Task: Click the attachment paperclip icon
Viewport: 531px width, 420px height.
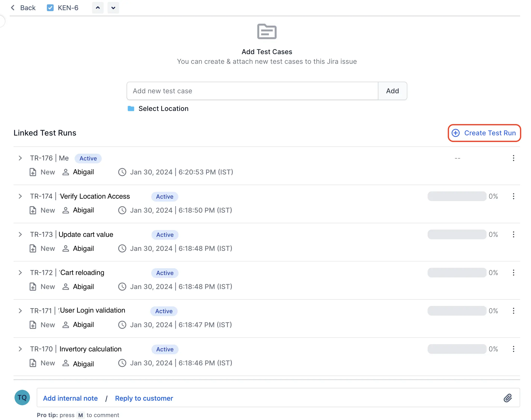Action: point(507,398)
